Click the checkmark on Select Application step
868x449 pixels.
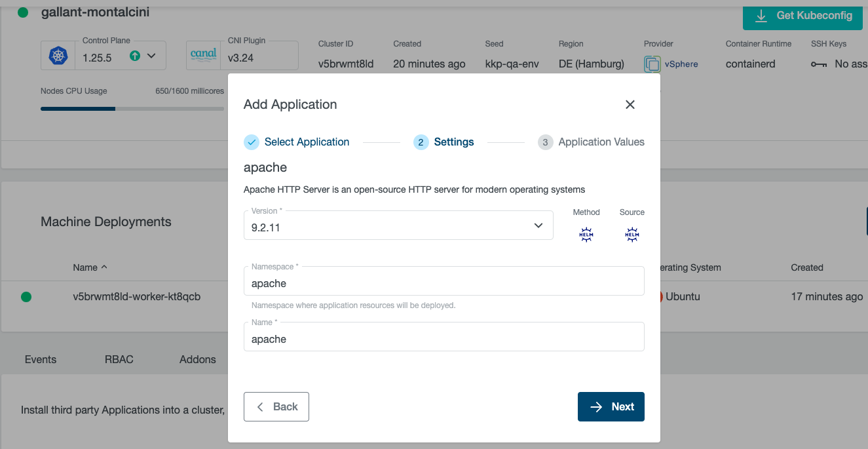[x=251, y=142]
